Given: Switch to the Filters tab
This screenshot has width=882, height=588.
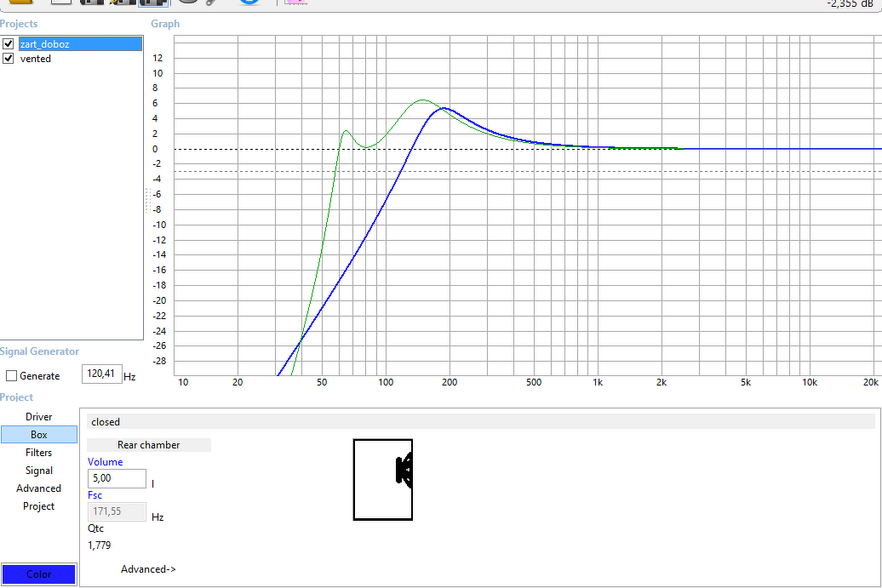Looking at the screenshot, I should coord(39,453).
